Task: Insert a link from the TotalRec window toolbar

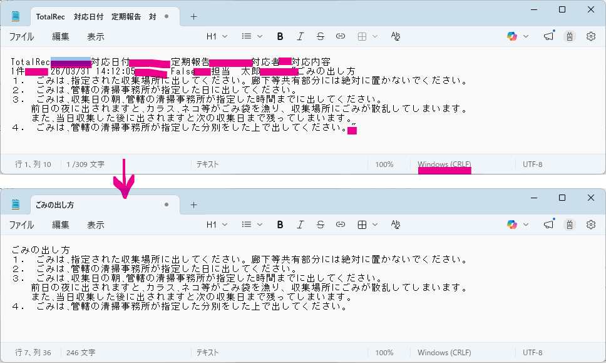Action: point(341,36)
